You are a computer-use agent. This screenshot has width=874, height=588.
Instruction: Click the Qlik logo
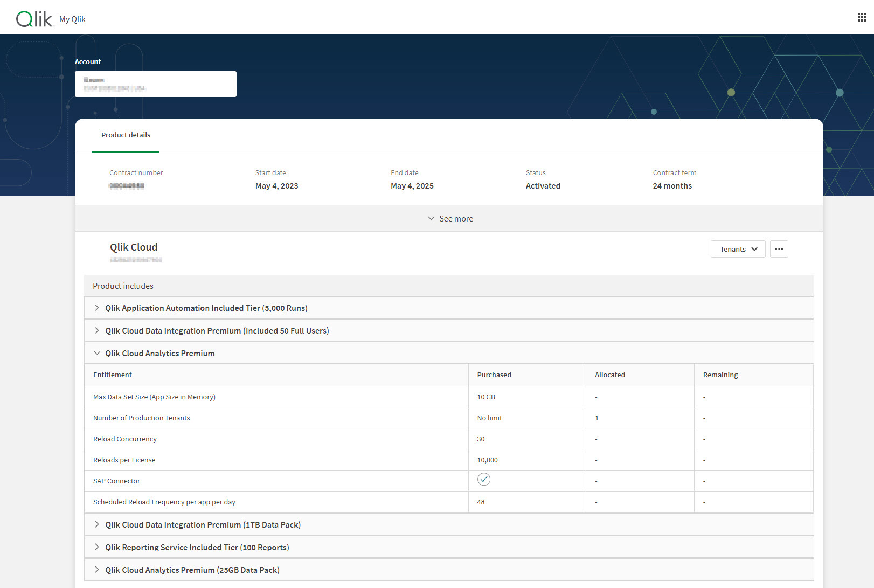34,19
